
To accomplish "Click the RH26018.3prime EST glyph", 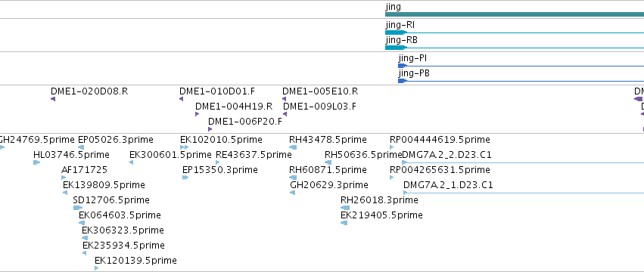I will pos(345,208).
